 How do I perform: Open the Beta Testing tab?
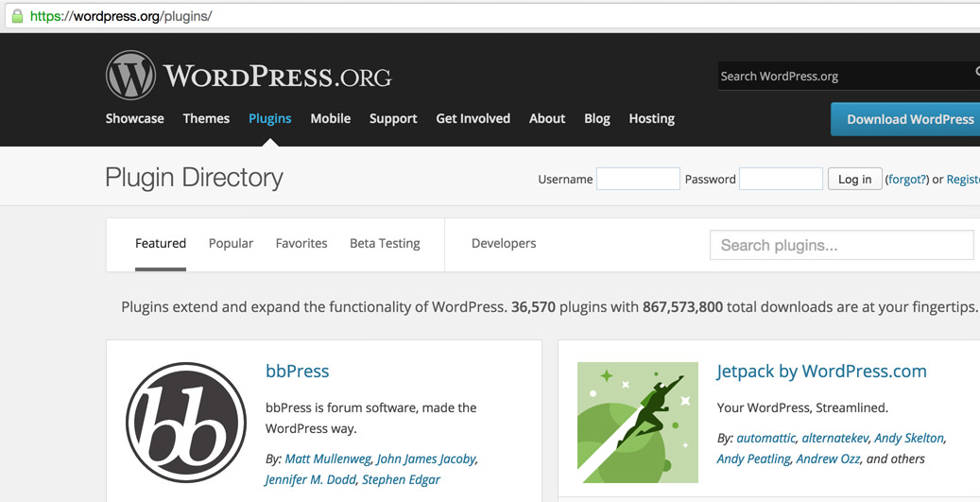(385, 244)
